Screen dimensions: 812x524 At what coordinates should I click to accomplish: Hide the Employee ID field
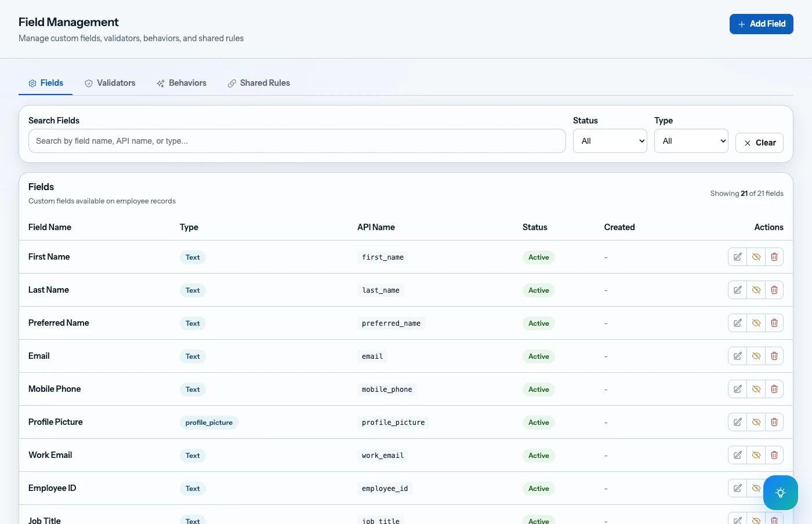click(755, 488)
